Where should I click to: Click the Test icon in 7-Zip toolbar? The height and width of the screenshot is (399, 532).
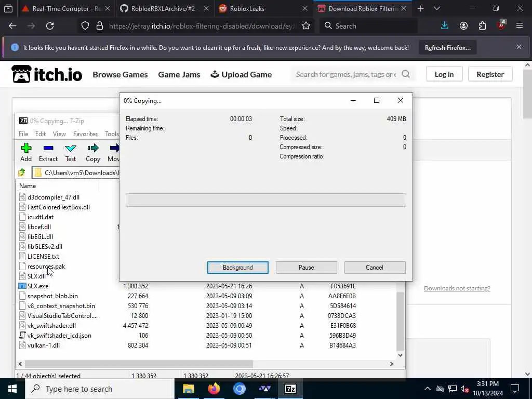click(71, 152)
